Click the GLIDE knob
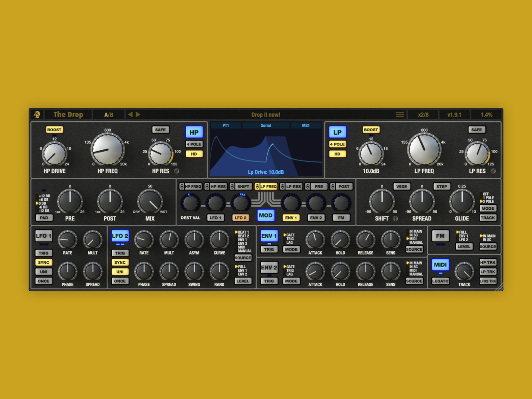 (462, 201)
